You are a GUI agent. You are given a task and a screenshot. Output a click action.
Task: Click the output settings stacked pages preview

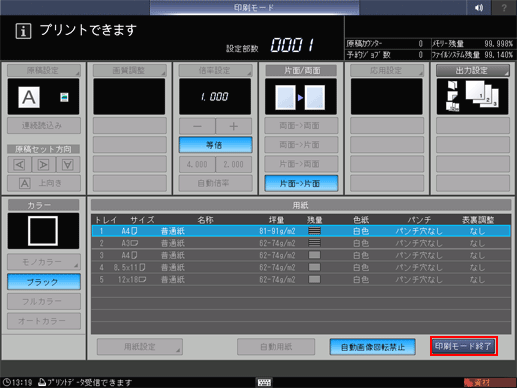click(472, 97)
